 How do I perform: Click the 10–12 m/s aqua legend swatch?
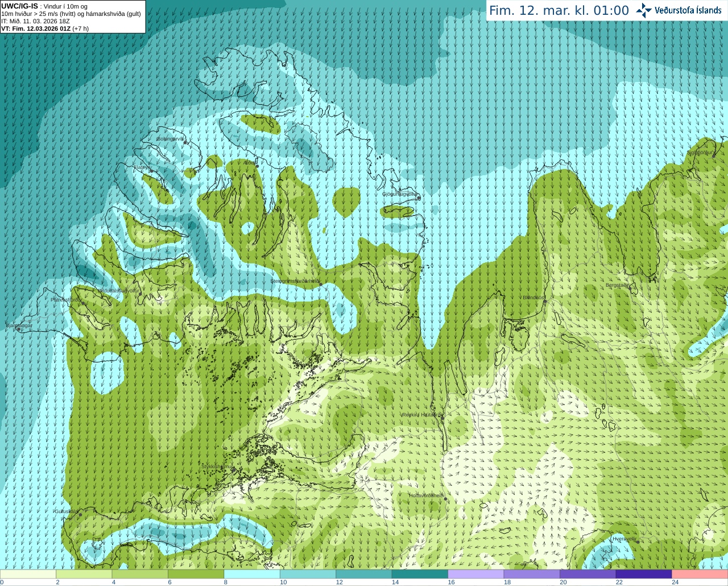coord(308,574)
